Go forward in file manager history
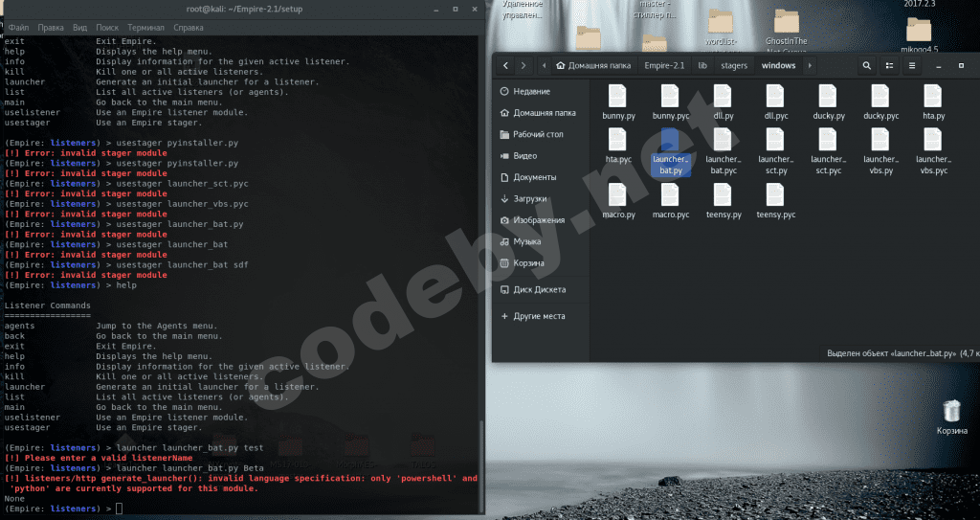Screen dimensions: 980x520 tap(523, 65)
